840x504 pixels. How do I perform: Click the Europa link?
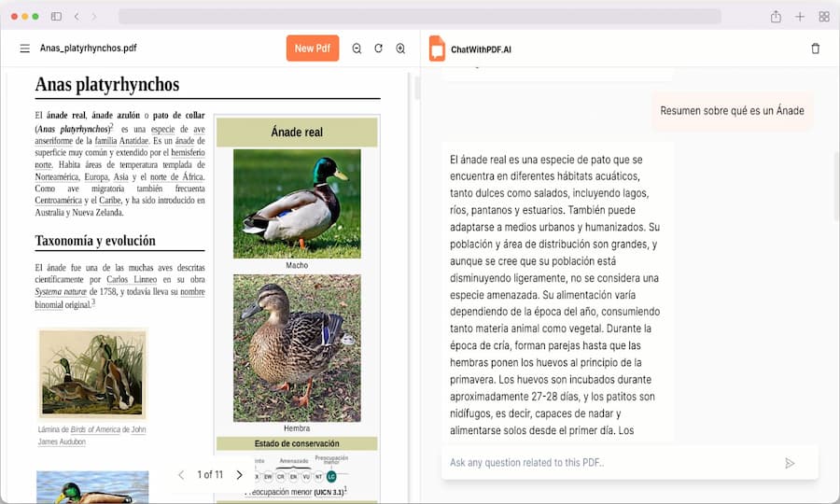coord(96,176)
